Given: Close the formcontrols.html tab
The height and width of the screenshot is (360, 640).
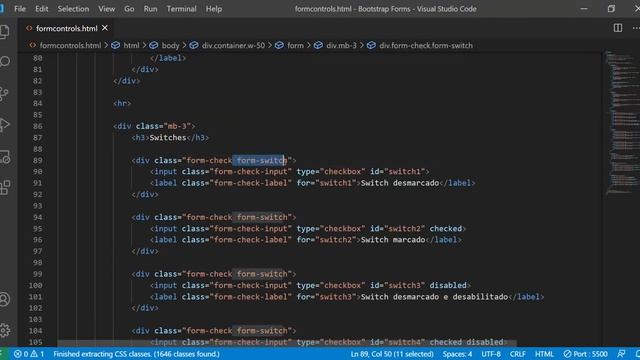Looking at the screenshot, I should pos(105,28).
